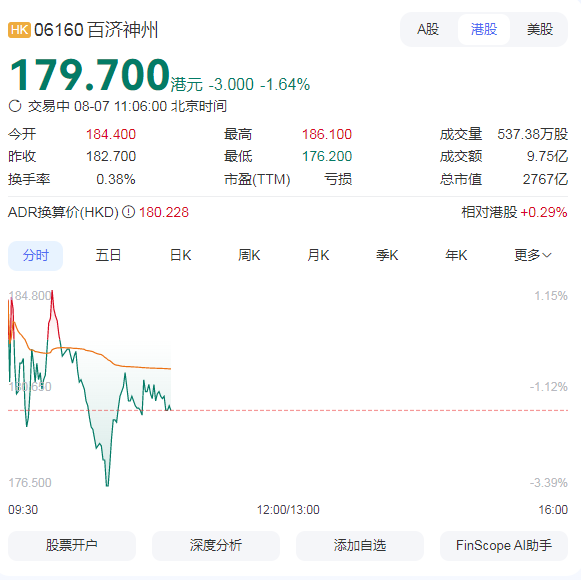
Task: Show the 周K chart
Action: [x=249, y=255]
